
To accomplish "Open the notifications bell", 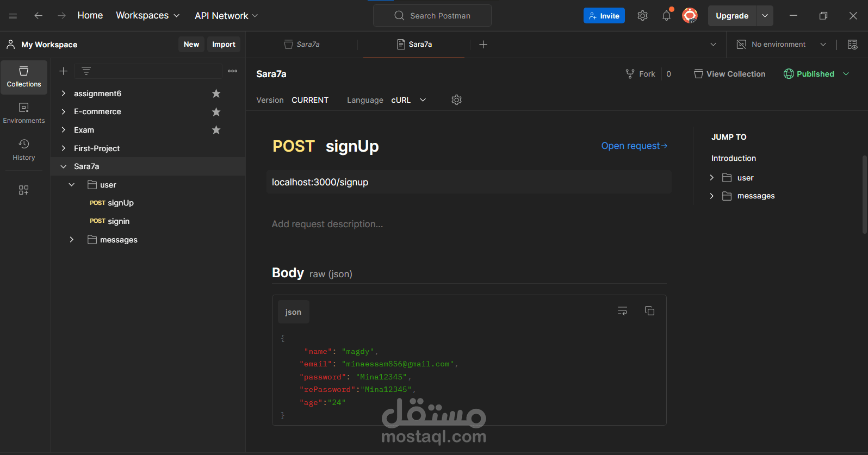I will click(666, 16).
